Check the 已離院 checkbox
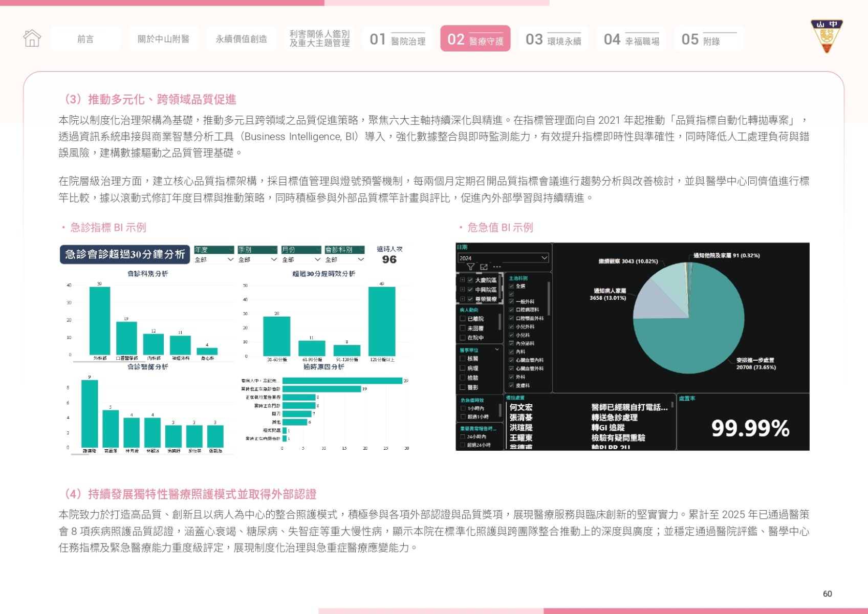 pyautogui.click(x=463, y=319)
